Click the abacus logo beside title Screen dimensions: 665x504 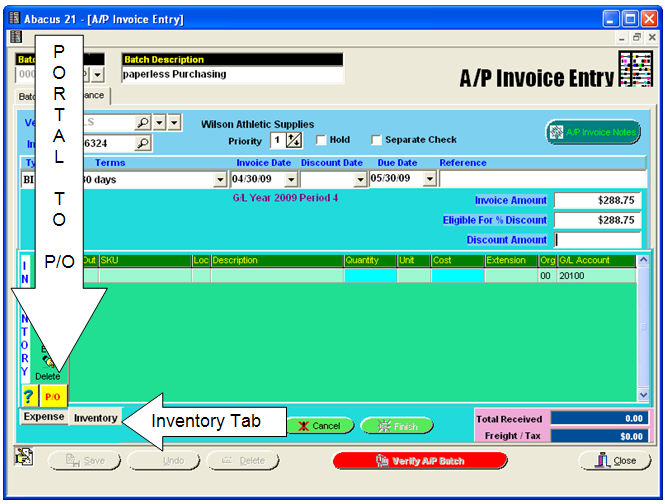coord(635,69)
